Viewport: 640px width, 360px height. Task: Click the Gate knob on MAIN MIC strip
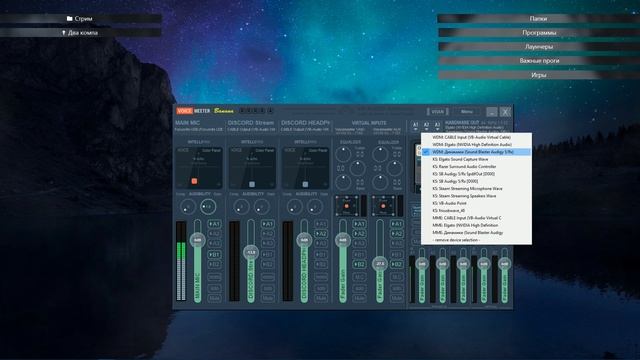coord(208,207)
